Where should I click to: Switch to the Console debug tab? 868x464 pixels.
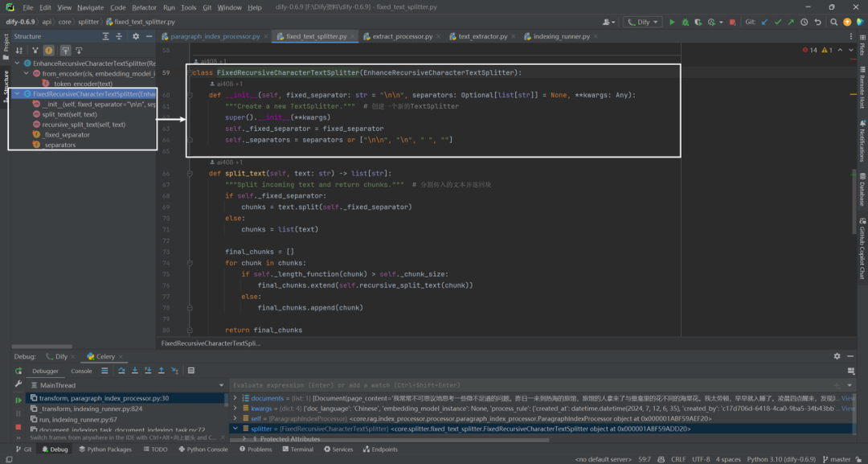pos(81,371)
